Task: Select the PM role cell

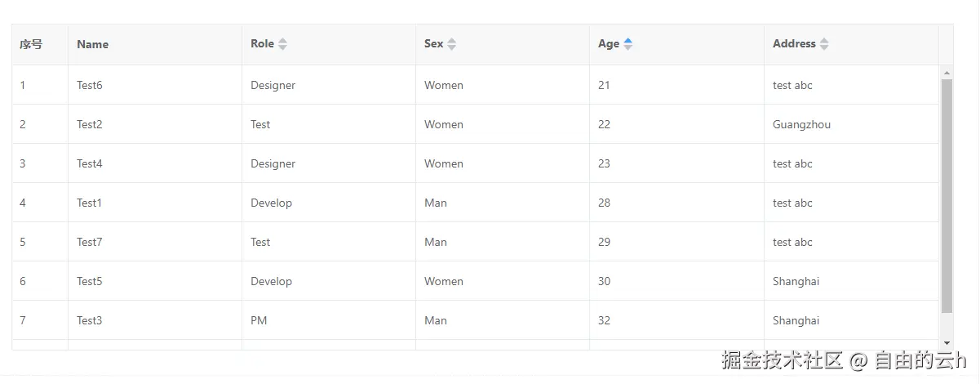Action: (259, 320)
